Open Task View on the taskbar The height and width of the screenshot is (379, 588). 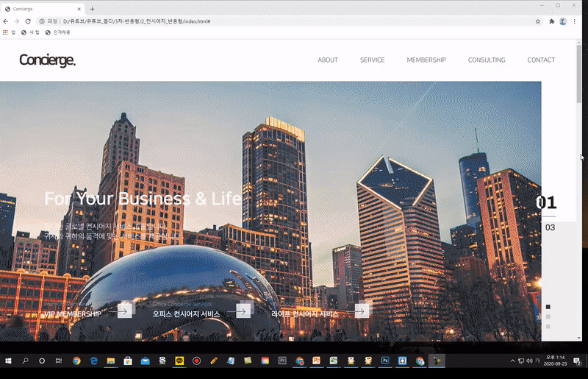59,361
